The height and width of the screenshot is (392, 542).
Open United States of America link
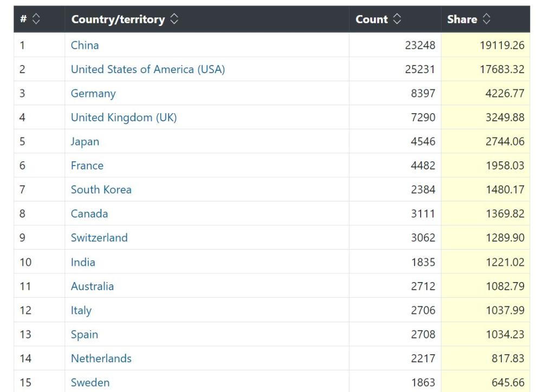coord(147,69)
